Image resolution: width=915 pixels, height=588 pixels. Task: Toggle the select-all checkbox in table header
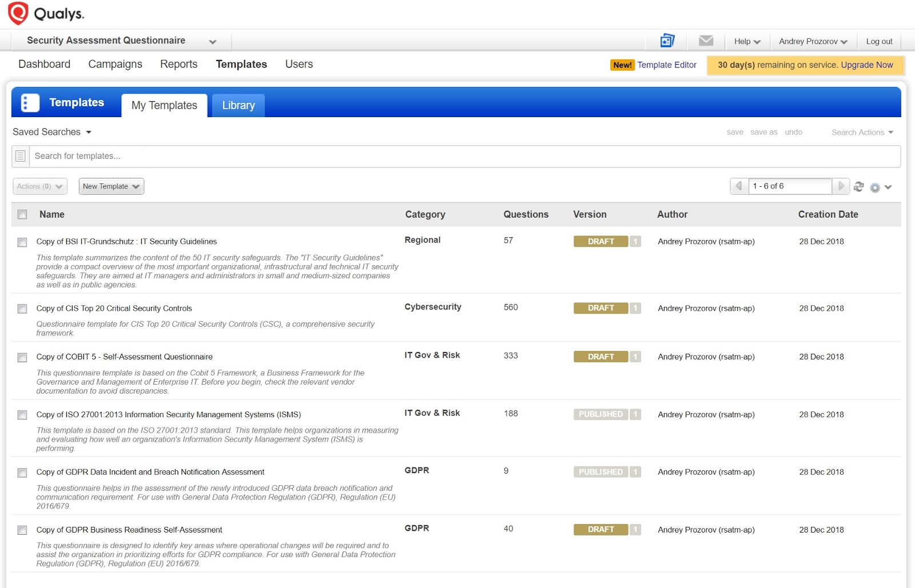coord(22,215)
